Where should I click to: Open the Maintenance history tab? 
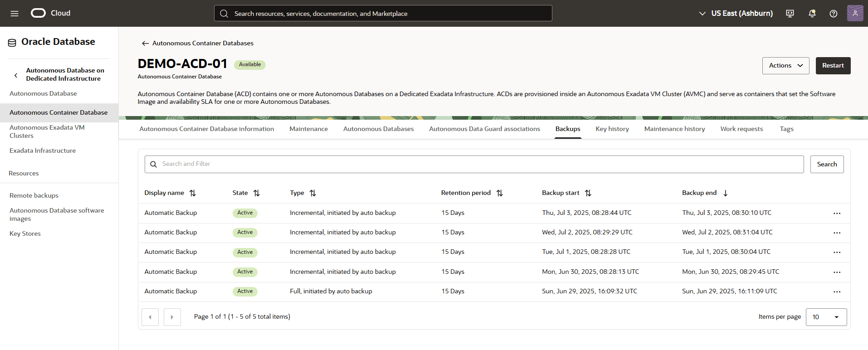[675, 129]
